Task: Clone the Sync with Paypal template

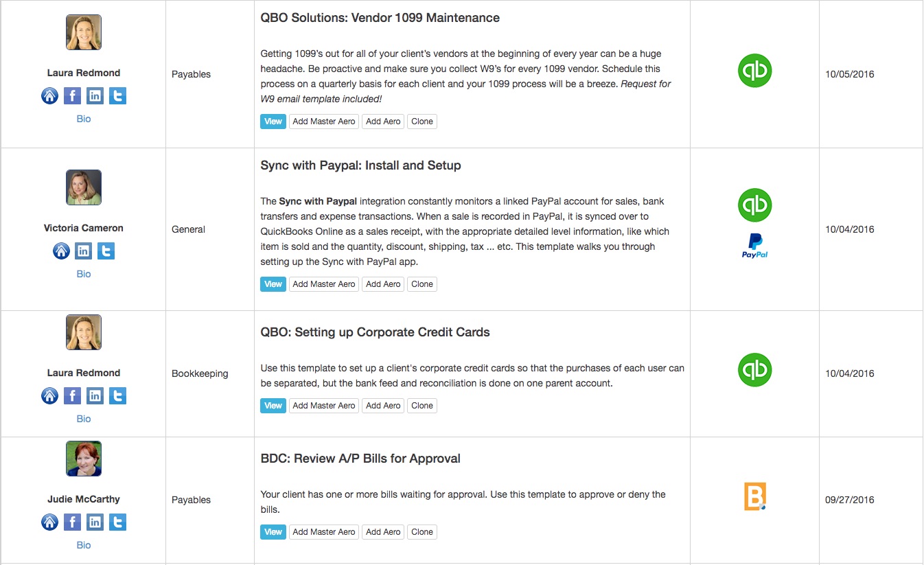Action: pos(422,284)
